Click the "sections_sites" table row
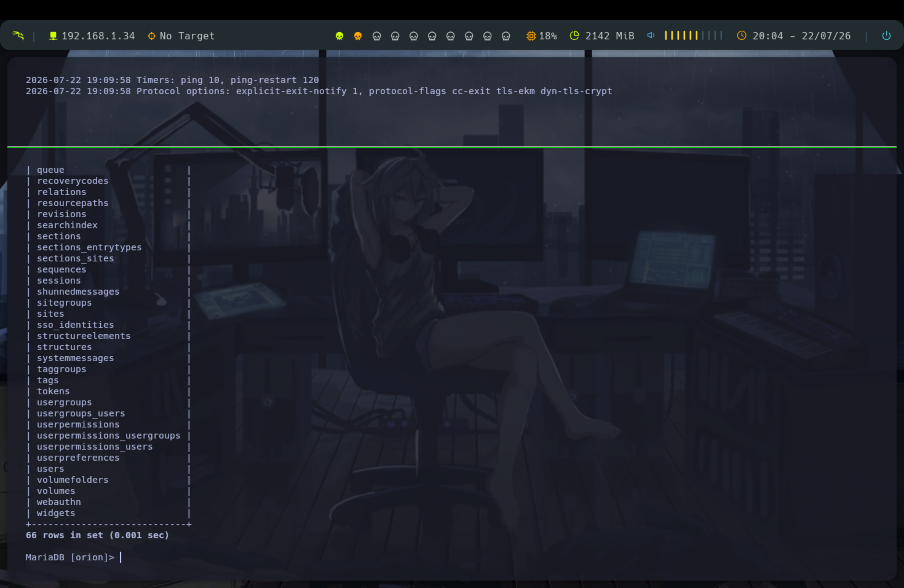Screen dimensions: 904x588 (109, 258)
